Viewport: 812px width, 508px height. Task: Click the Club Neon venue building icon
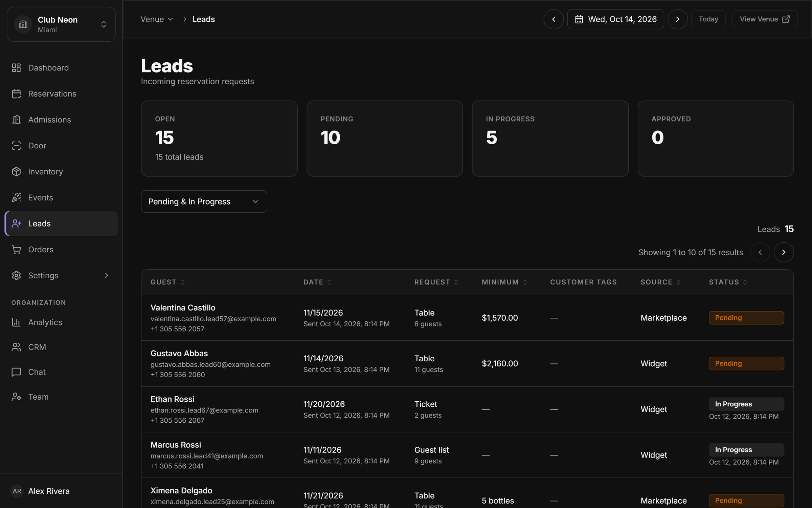pyautogui.click(x=23, y=24)
